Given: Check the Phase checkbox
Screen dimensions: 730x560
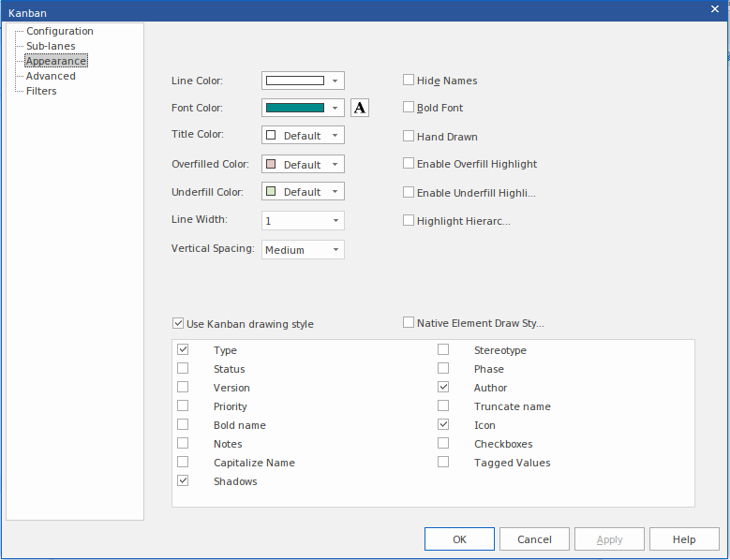Looking at the screenshot, I should pos(443,368).
